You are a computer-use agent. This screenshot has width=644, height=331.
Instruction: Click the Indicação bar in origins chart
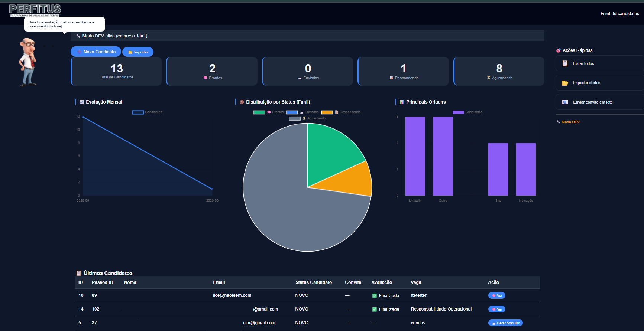[526, 169]
